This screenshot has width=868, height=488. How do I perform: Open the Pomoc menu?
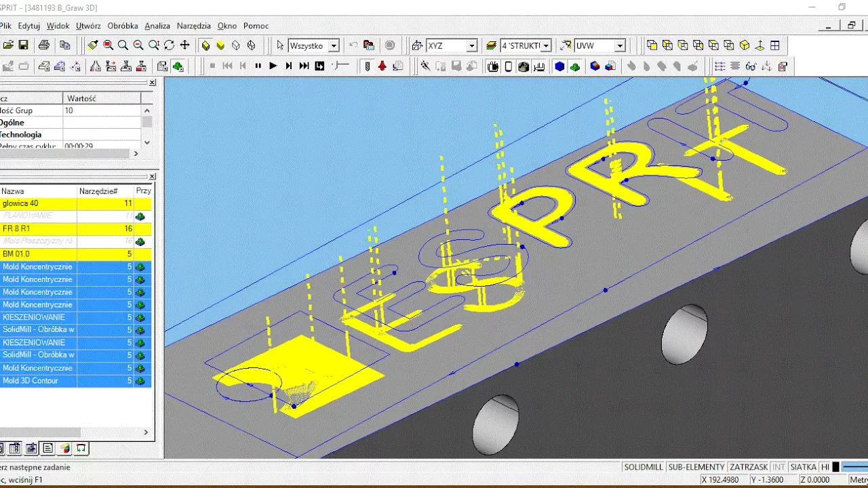point(256,26)
